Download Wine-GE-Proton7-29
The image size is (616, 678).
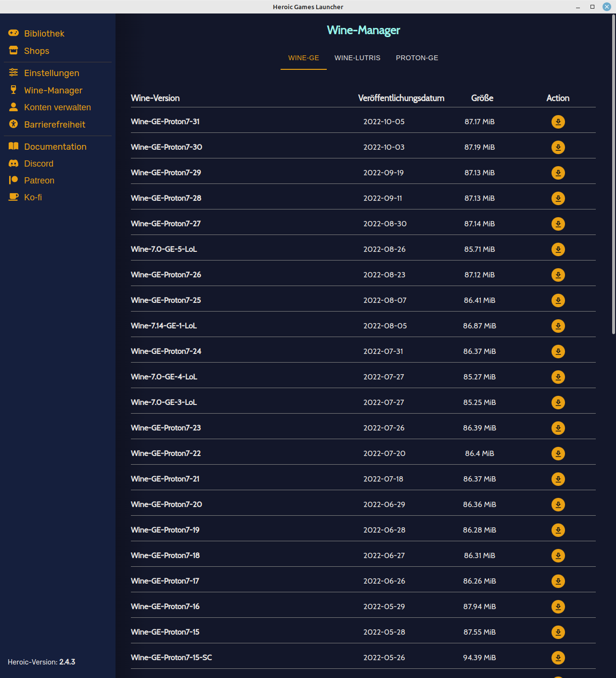point(558,173)
